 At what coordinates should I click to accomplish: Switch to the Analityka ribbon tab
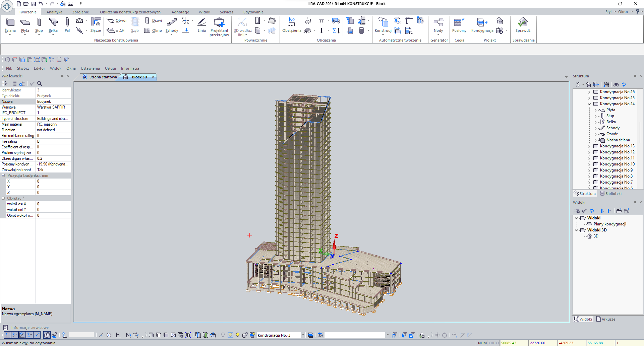click(54, 12)
